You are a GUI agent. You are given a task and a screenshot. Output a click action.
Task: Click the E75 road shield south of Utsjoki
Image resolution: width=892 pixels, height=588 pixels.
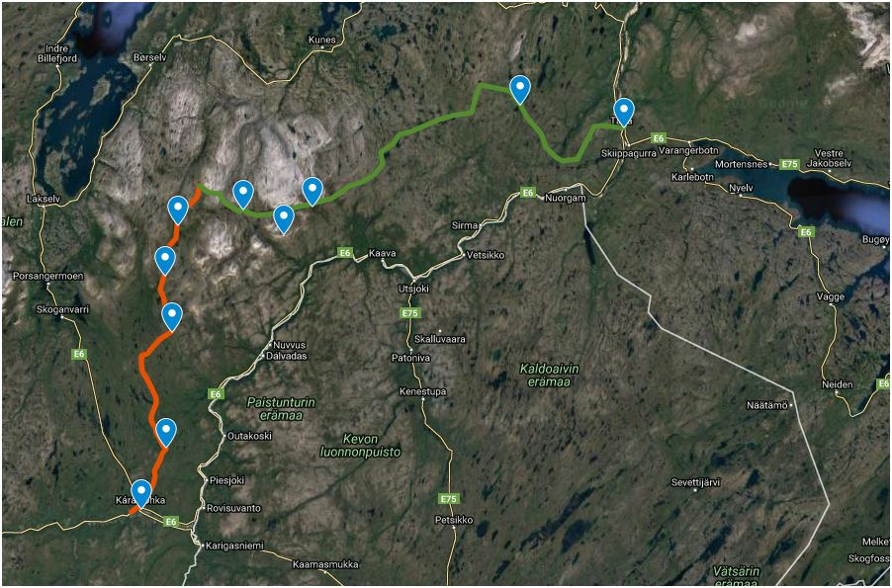pyautogui.click(x=409, y=313)
